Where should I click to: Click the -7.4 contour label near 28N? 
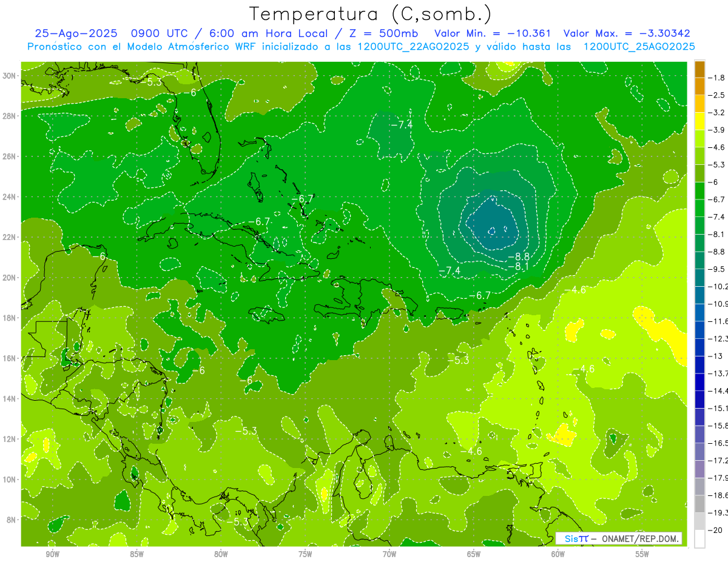(401, 124)
